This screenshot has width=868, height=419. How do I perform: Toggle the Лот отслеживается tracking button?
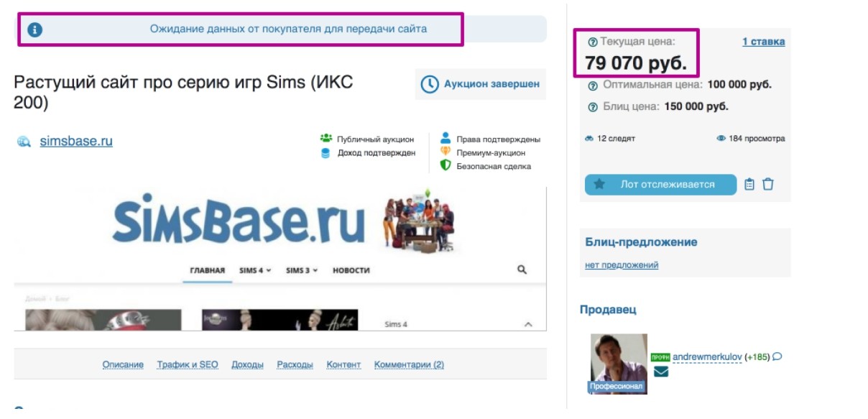(660, 185)
